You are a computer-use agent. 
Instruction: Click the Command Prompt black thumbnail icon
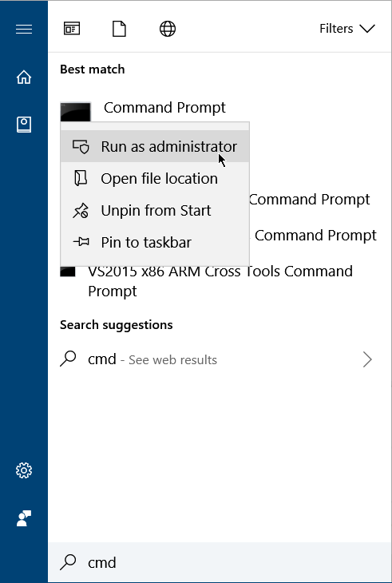point(75,112)
